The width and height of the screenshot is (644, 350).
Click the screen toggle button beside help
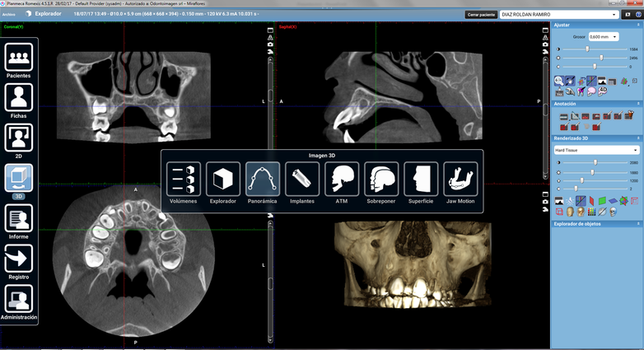point(628,14)
